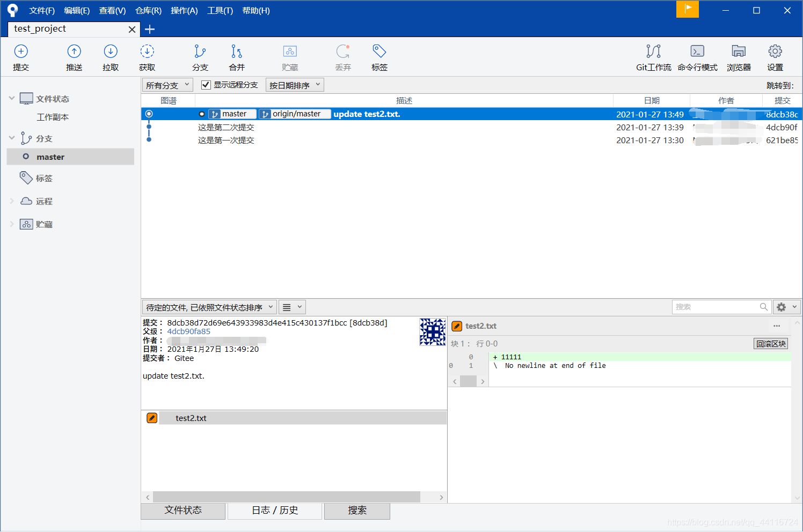Image resolution: width=803 pixels, height=532 pixels.
Task: Select the 'update test2.txt.' commit row
Action: coord(471,114)
